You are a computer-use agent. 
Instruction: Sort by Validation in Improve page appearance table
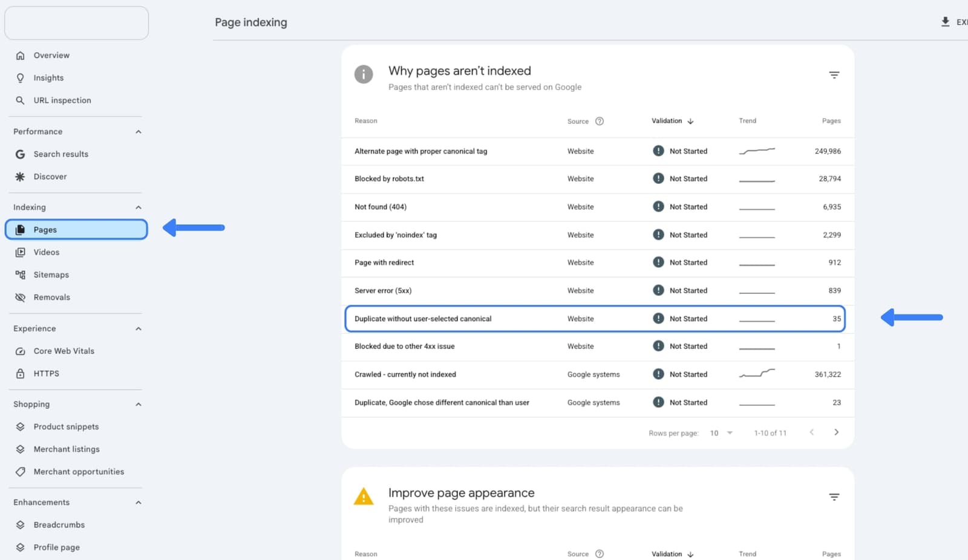(x=673, y=554)
